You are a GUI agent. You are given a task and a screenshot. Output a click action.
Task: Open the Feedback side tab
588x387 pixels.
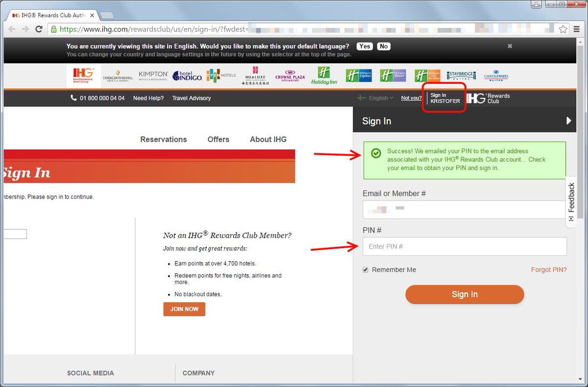click(571, 201)
